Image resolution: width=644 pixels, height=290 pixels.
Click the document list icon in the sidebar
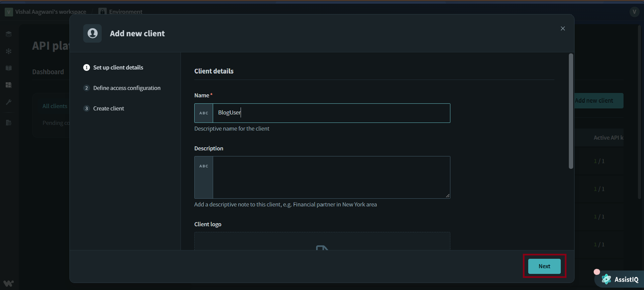pos(9,123)
